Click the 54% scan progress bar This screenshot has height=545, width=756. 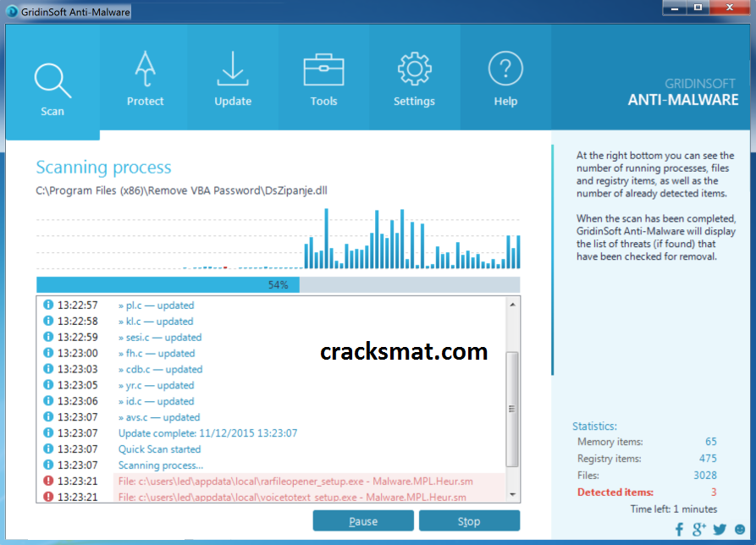point(279,285)
